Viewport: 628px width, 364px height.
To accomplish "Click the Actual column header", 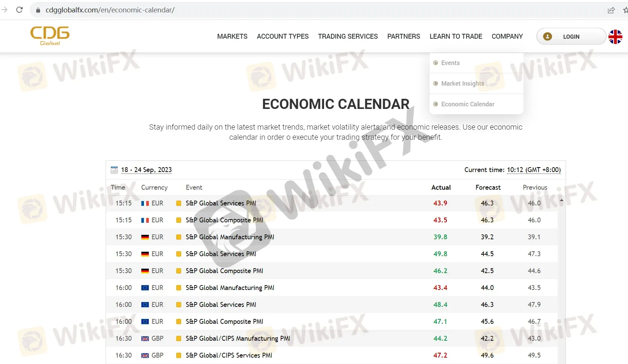I will [x=441, y=187].
